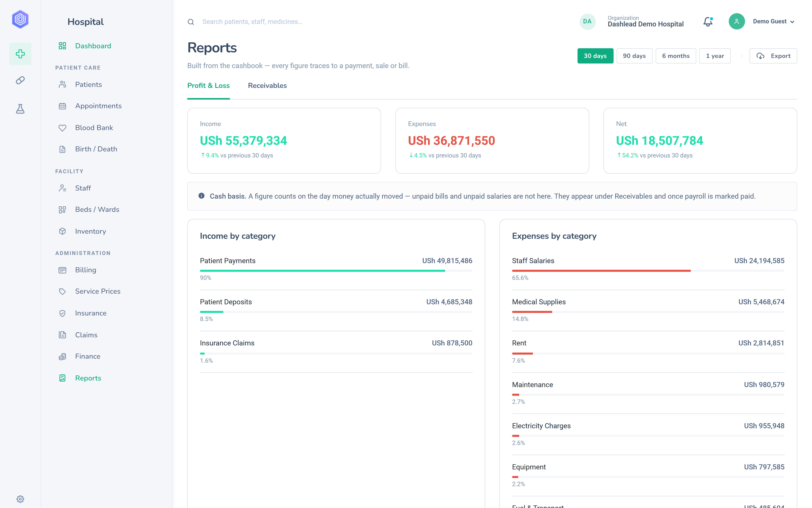Click the Appointments calendar icon
This screenshot has width=812, height=508.
coord(62,106)
